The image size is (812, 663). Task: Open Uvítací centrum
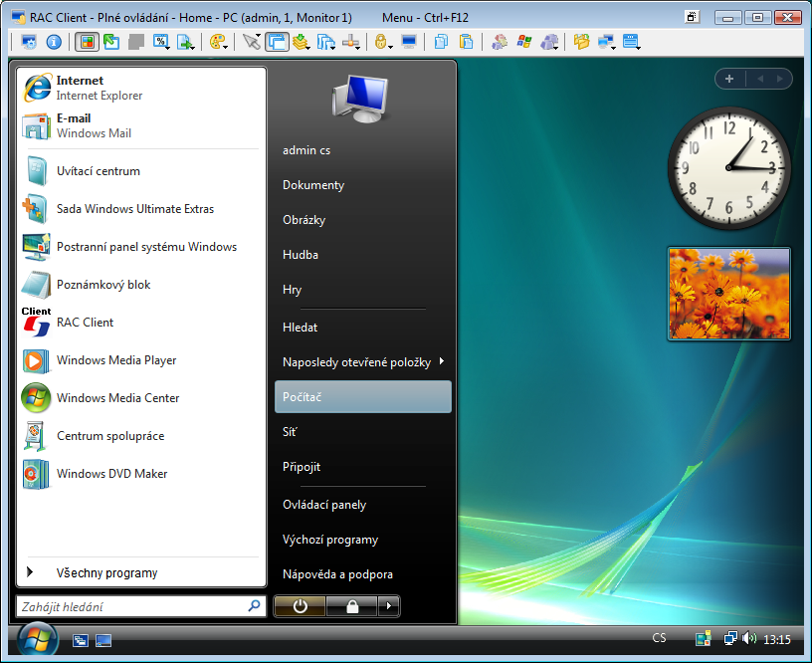[x=141, y=171]
